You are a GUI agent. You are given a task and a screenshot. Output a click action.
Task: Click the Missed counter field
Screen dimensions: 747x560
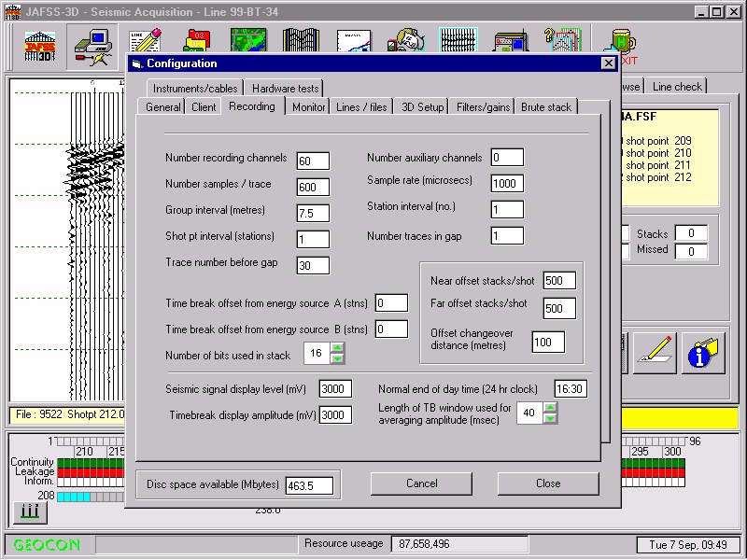(691, 251)
